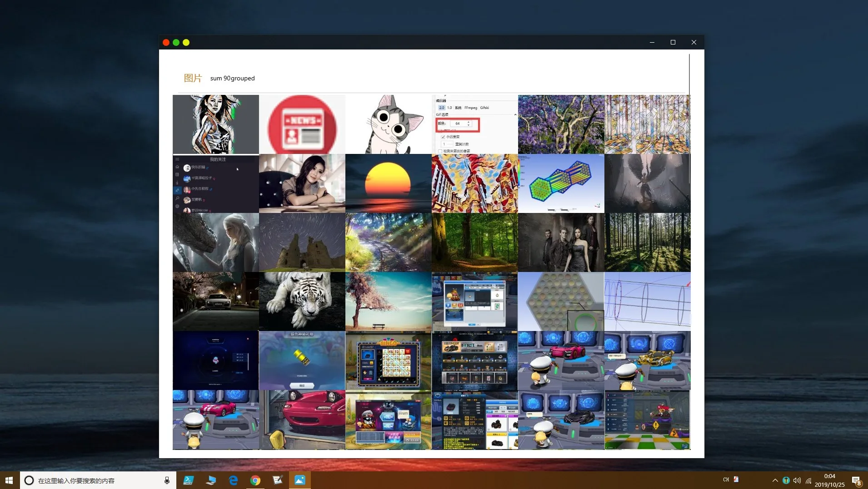868x489 pixels.
Task: Click the 图片 heading
Action: [193, 78]
